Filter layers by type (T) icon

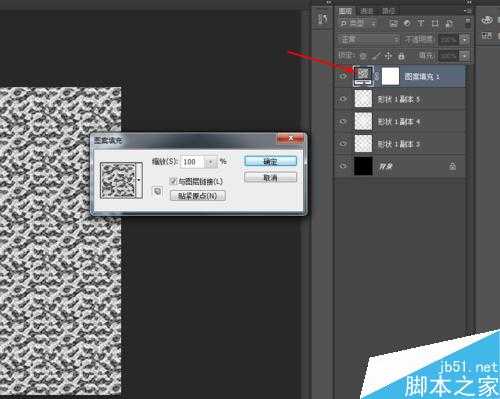[x=421, y=23]
